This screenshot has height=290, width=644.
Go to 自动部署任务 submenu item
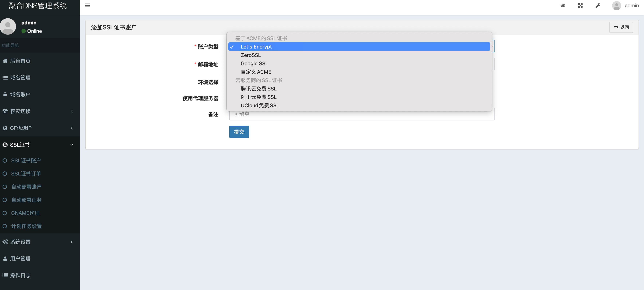(x=40, y=200)
